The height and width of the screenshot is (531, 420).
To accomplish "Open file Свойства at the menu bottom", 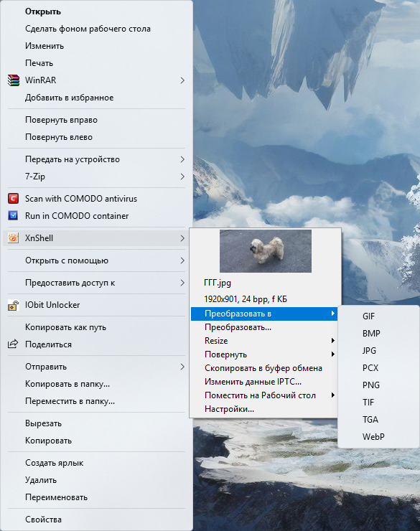I will point(43,519).
